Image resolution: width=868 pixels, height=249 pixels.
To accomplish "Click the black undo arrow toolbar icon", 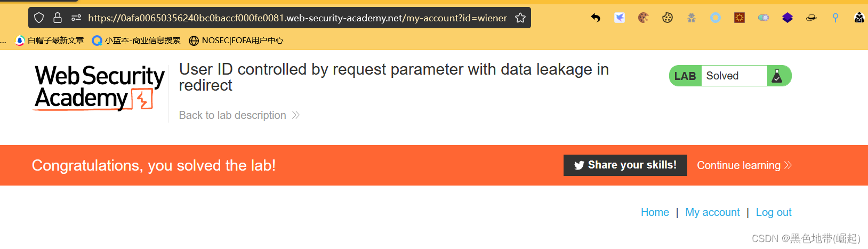I will point(596,18).
